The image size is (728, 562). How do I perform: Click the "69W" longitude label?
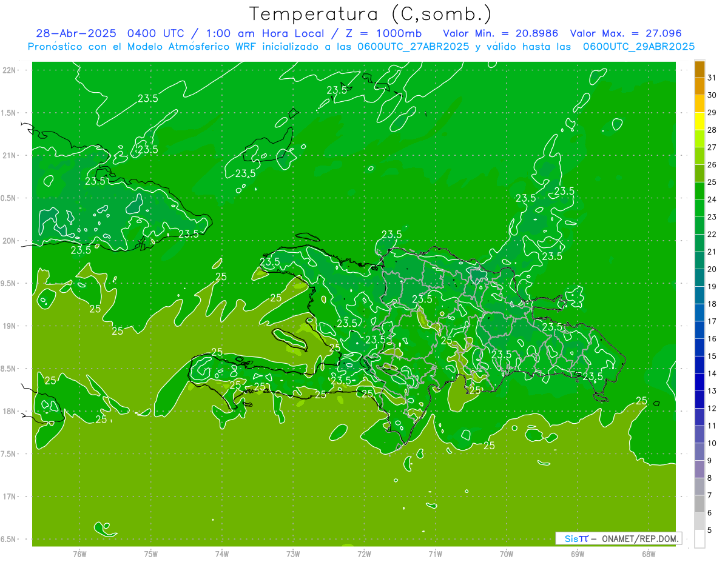pos(578,554)
